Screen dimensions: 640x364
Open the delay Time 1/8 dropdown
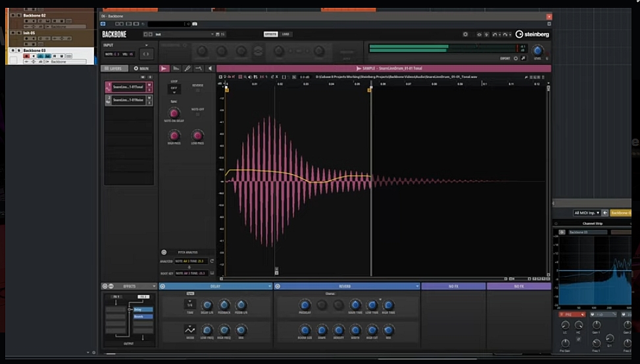(x=190, y=304)
